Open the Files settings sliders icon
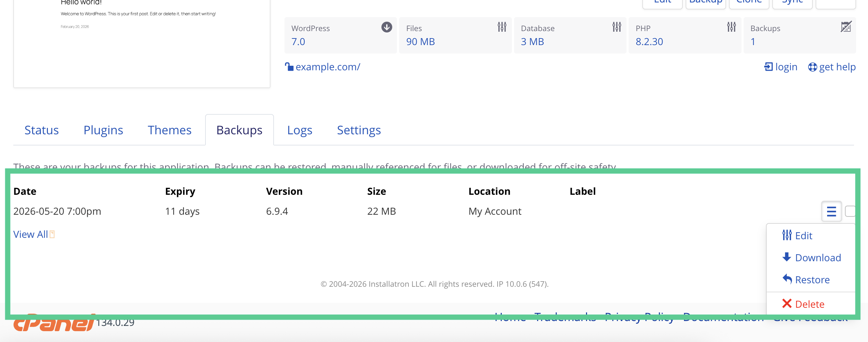Image resolution: width=868 pixels, height=342 pixels. [x=502, y=27]
